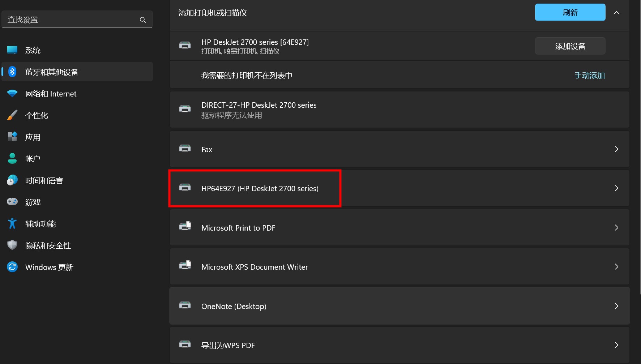Click the 手动添加 link

589,75
